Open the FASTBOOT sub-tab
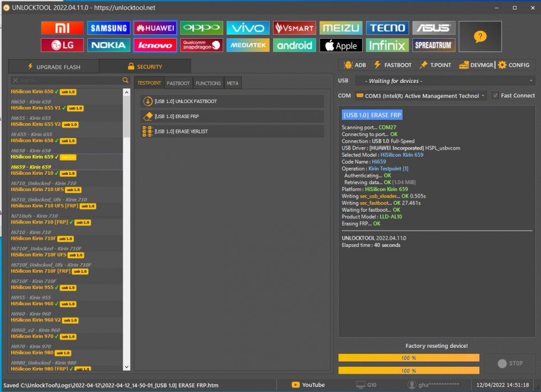 tap(178, 83)
